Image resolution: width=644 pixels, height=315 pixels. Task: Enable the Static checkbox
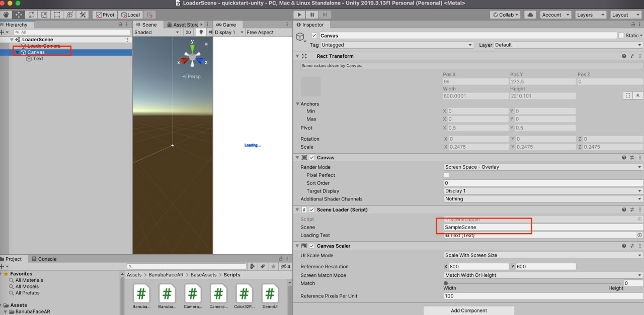[621, 36]
